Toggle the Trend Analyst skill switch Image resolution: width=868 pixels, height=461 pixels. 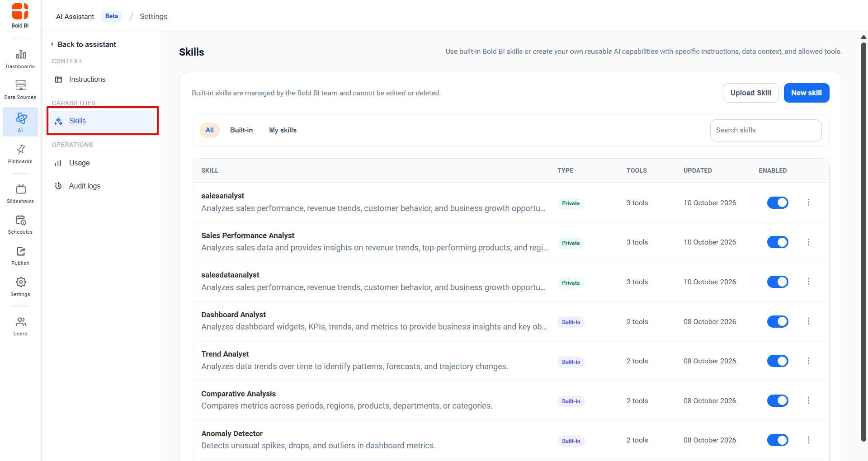(778, 361)
